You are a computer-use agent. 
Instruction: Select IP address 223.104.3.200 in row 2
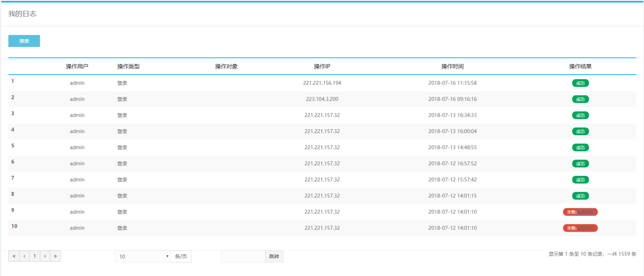click(x=322, y=99)
